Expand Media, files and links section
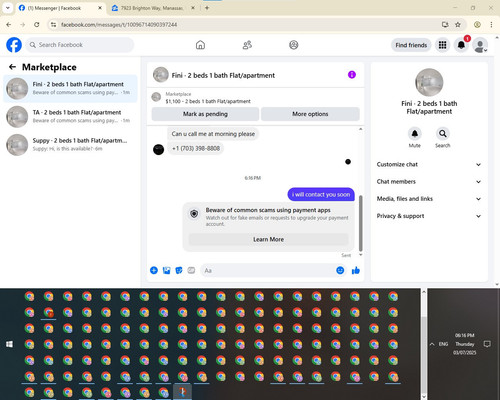 pyautogui.click(x=429, y=199)
